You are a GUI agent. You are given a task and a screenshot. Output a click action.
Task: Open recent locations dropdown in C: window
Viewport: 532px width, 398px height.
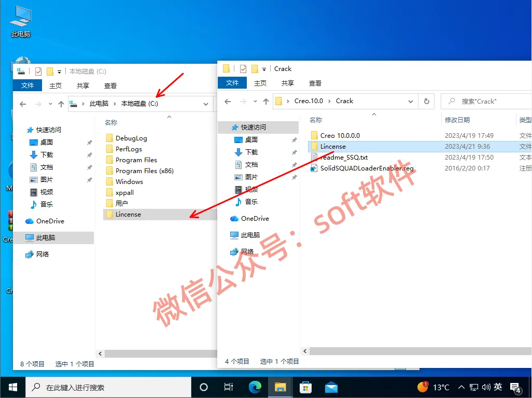[x=50, y=104]
